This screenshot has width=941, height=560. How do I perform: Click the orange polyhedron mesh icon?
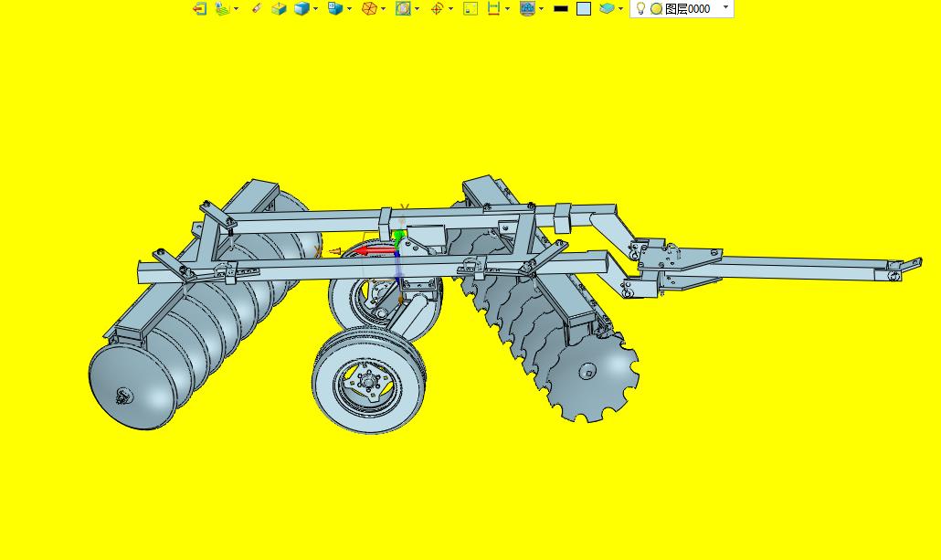369,8
